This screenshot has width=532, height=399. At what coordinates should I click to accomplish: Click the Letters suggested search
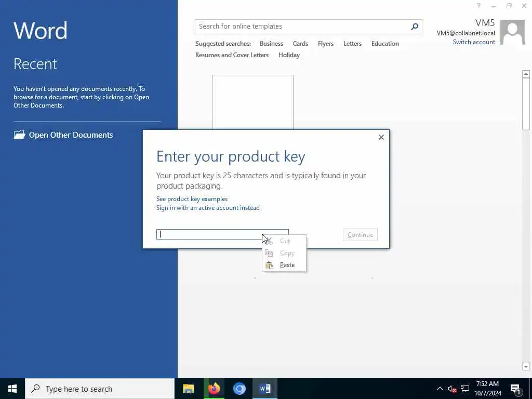(352, 44)
